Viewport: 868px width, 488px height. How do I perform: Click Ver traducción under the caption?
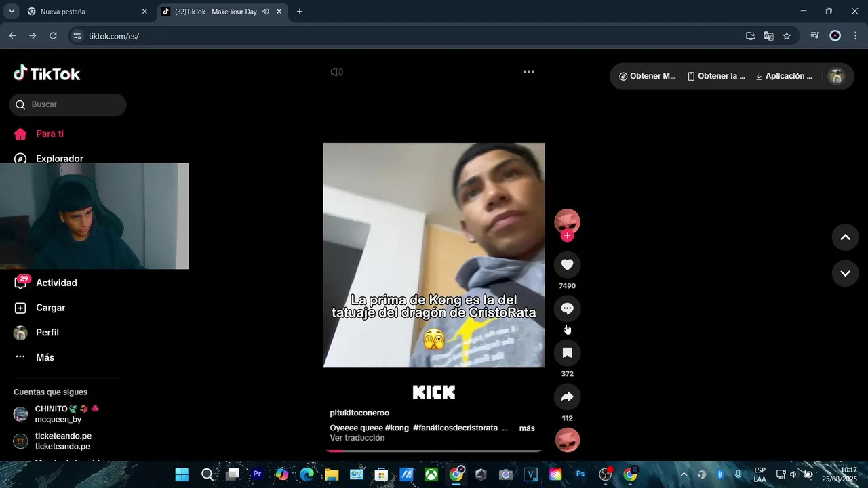click(357, 438)
